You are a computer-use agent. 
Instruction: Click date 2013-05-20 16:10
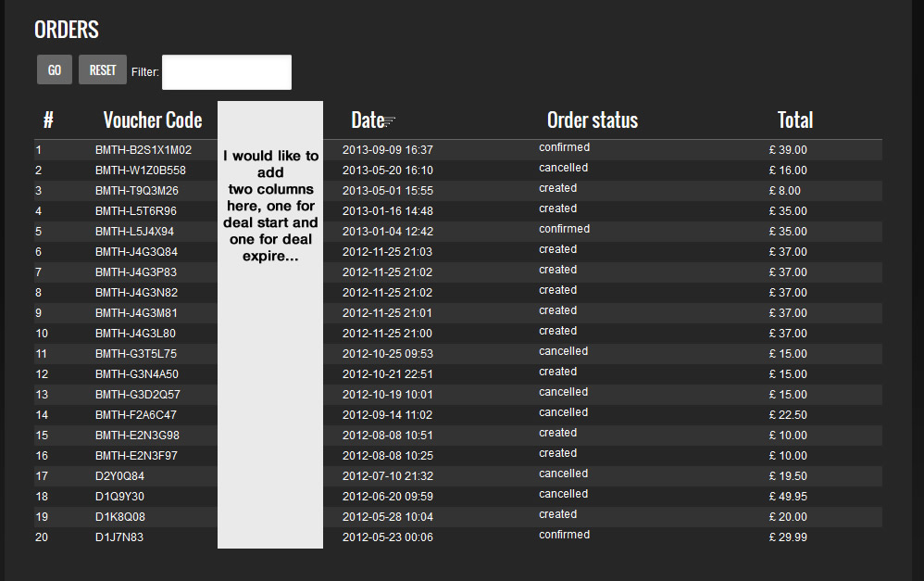coord(388,171)
